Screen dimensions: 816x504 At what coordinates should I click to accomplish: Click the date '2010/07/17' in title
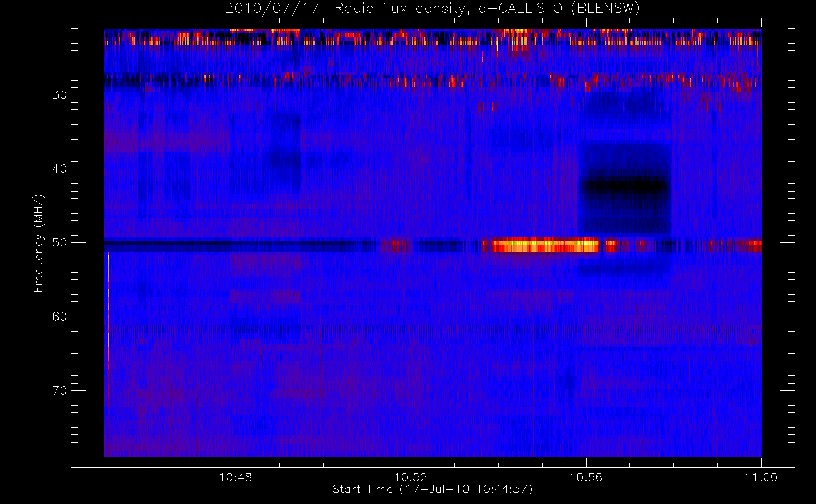272,9
